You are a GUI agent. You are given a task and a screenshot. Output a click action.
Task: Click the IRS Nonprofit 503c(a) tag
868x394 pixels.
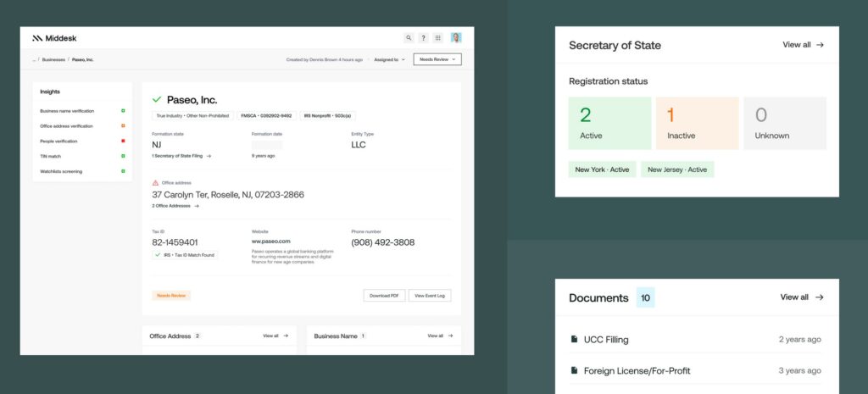tap(328, 115)
